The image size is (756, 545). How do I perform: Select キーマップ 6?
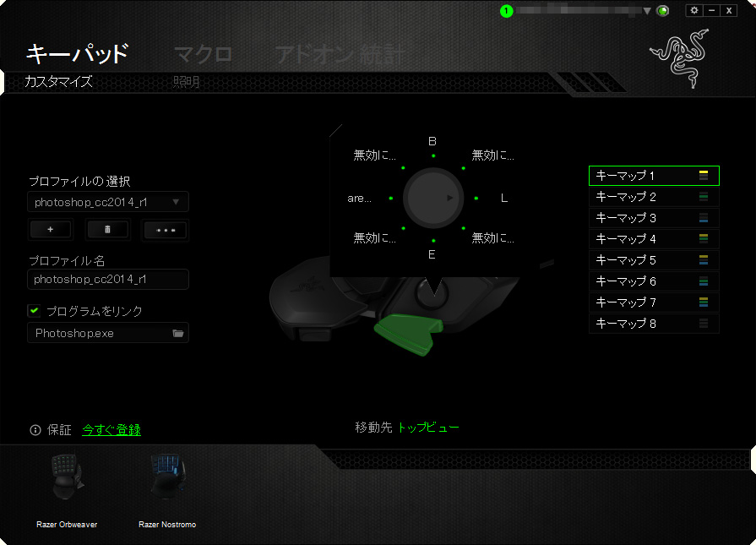point(654,281)
